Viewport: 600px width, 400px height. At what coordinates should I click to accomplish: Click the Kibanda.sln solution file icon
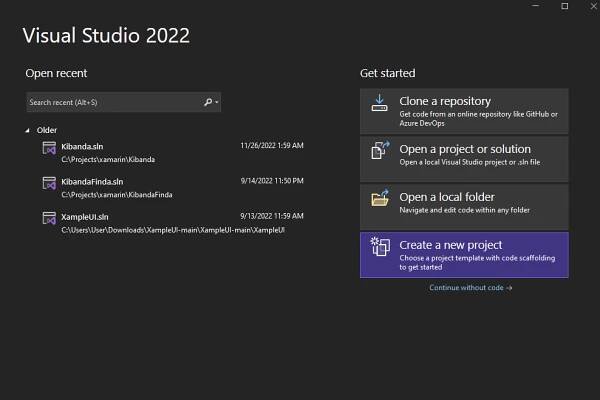(49, 148)
